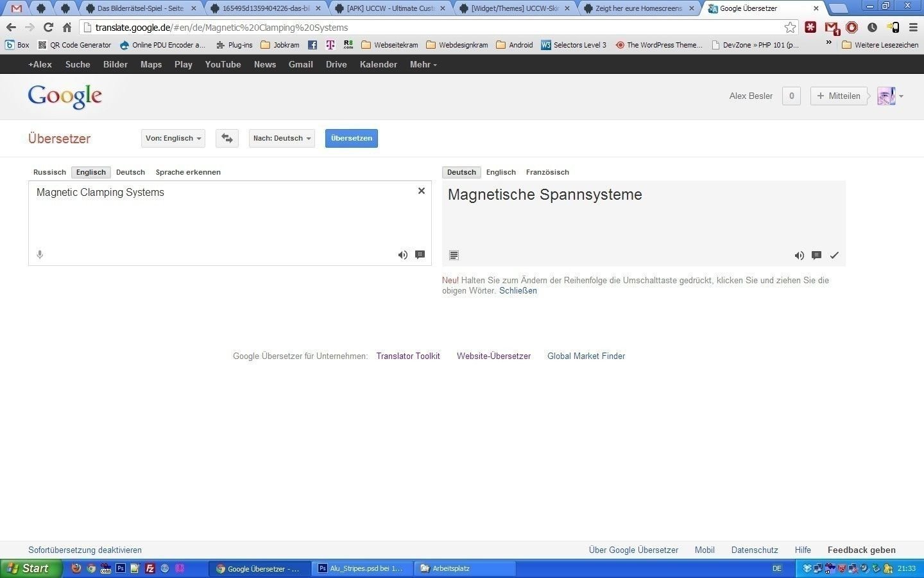This screenshot has height=578, width=924.
Task: Click the microphone voice input icon
Action: pyautogui.click(x=40, y=255)
